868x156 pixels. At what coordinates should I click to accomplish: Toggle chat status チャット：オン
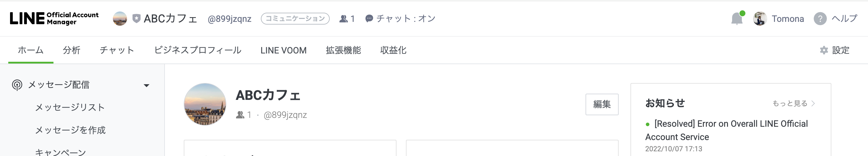(x=400, y=19)
